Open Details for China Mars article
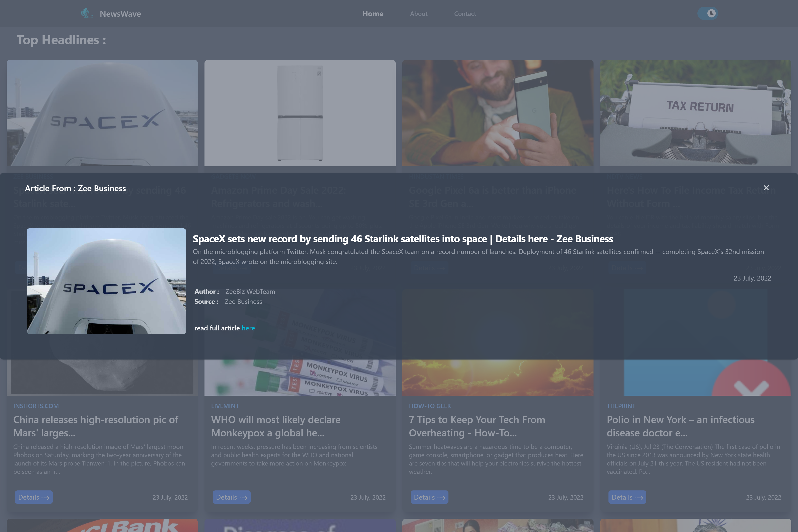 pyautogui.click(x=34, y=497)
